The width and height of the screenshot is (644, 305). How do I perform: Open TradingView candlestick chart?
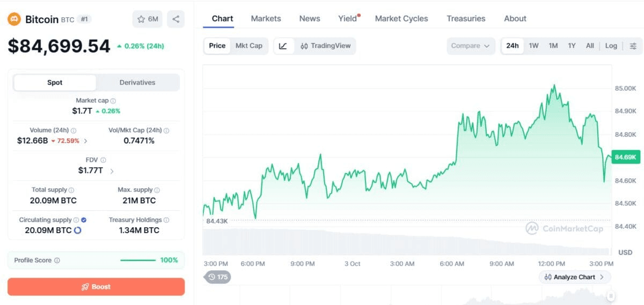[326, 46]
